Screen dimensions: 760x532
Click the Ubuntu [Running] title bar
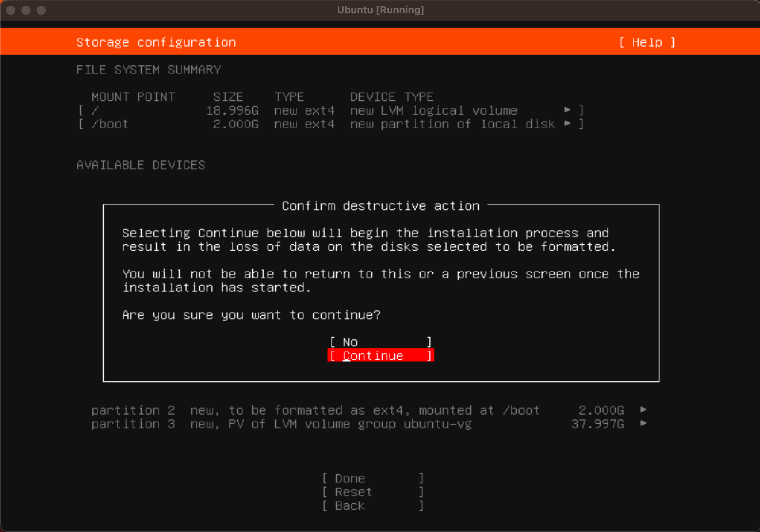point(380,10)
